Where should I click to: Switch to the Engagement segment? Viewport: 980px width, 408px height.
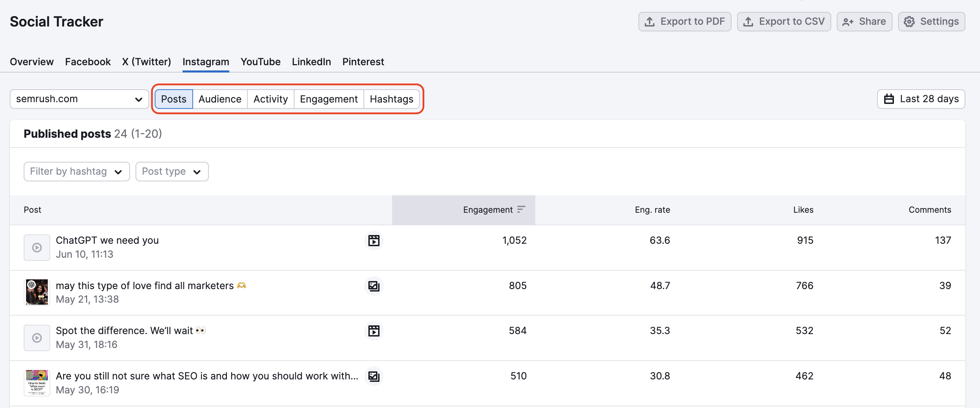click(x=329, y=99)
